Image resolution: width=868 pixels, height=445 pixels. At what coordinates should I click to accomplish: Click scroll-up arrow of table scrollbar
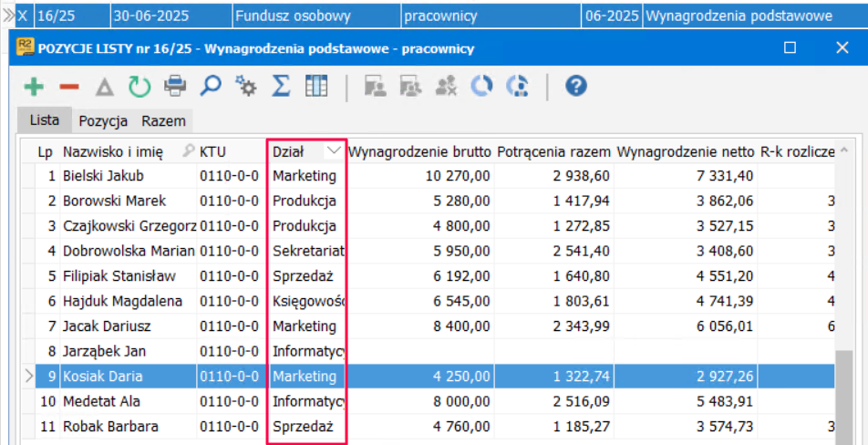[x=843, y=150]
